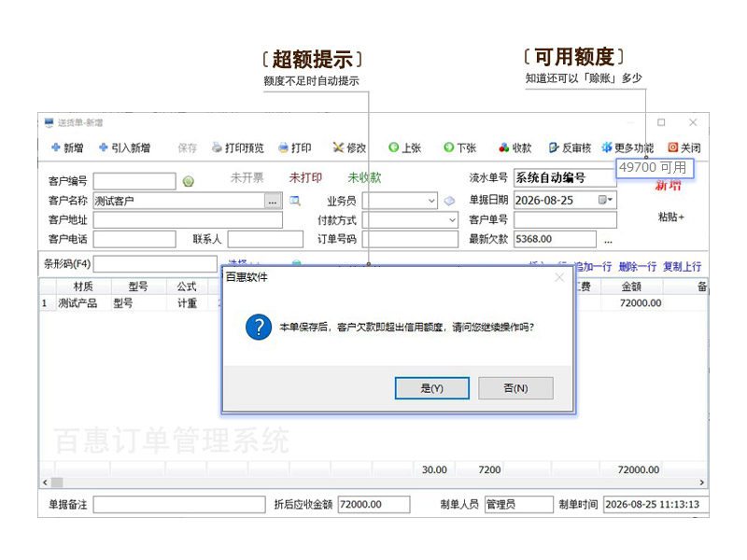Click the 未打印 status label
Screen dimensions: 747x560
(x=305, y=178)
